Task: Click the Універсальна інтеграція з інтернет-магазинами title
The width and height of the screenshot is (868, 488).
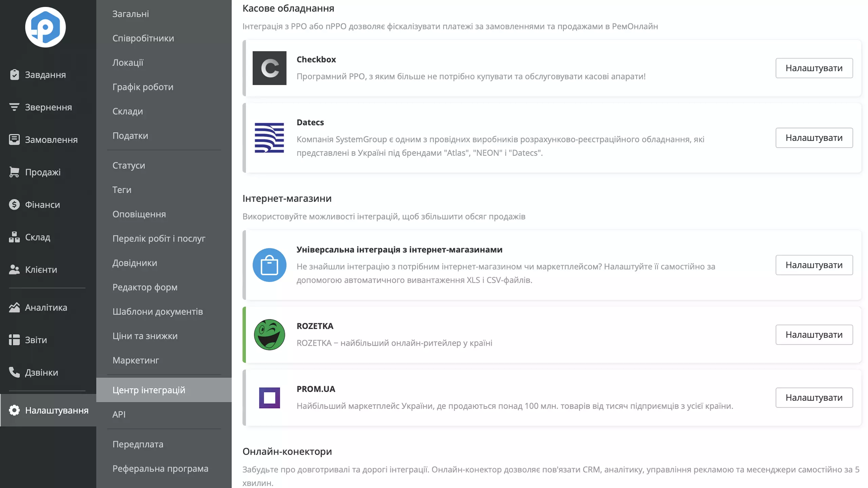Action: click(x=399, y=249)
